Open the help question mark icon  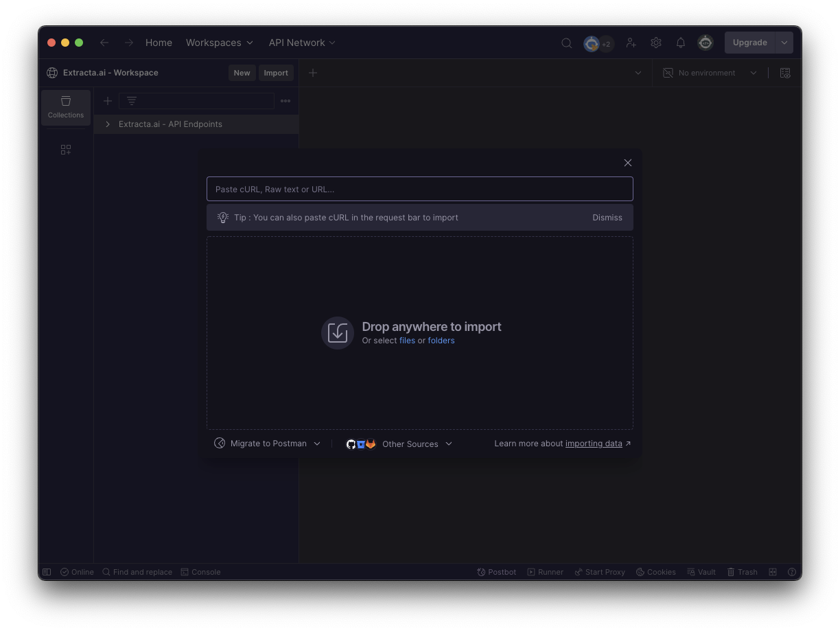point(792,572)
